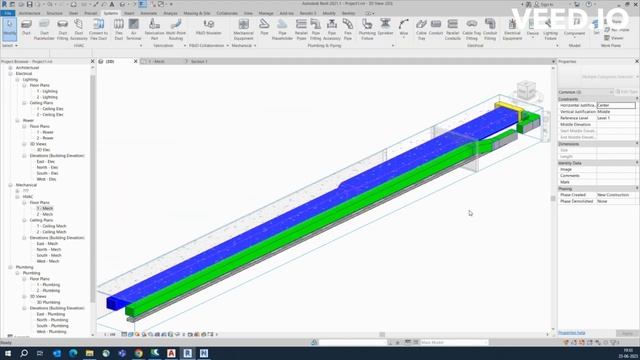Click Convert to Flex Duct tool
Image resolution: width=640 pixels, height=360 pixels.
click(98, 29)
